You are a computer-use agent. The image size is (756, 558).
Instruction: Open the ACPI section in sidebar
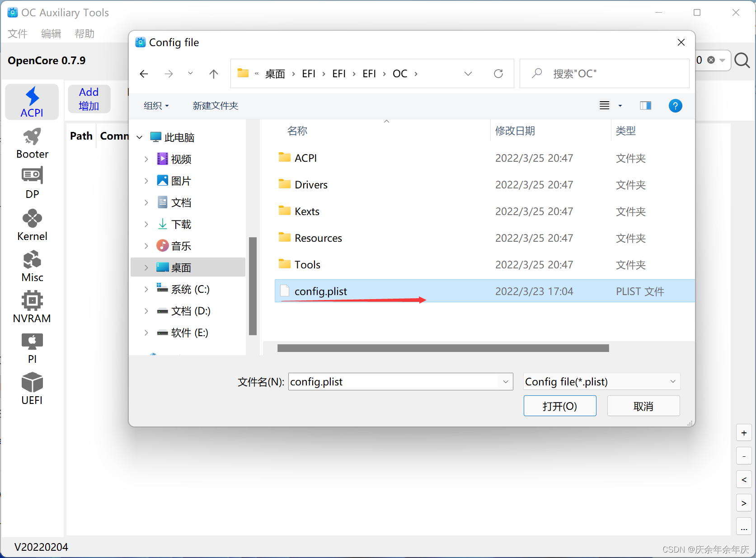click(32, 102)
